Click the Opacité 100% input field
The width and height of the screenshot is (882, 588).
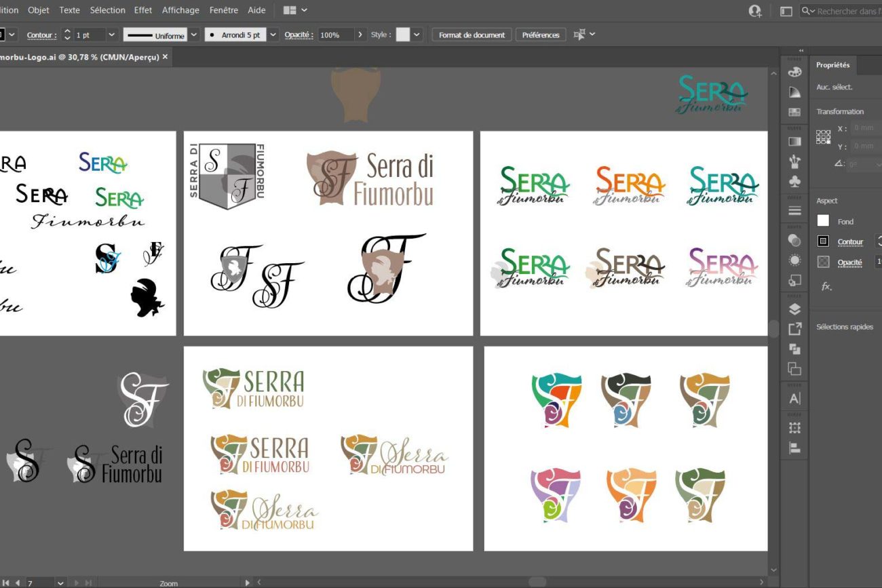pos(335,35)
